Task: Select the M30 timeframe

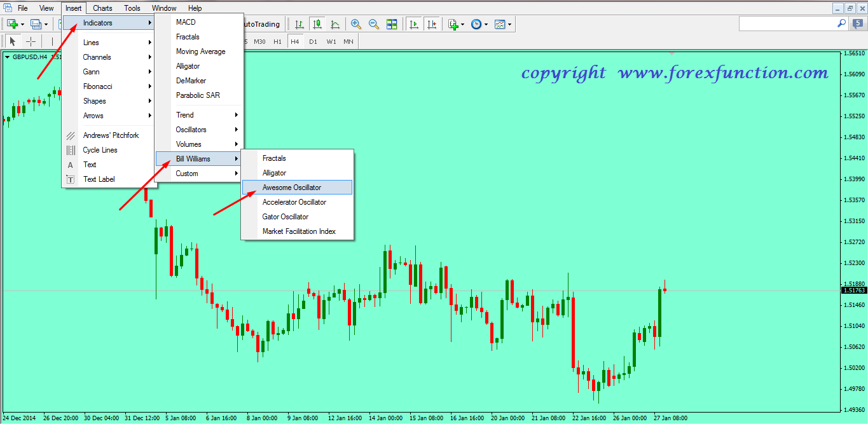Action: [259, 41]
